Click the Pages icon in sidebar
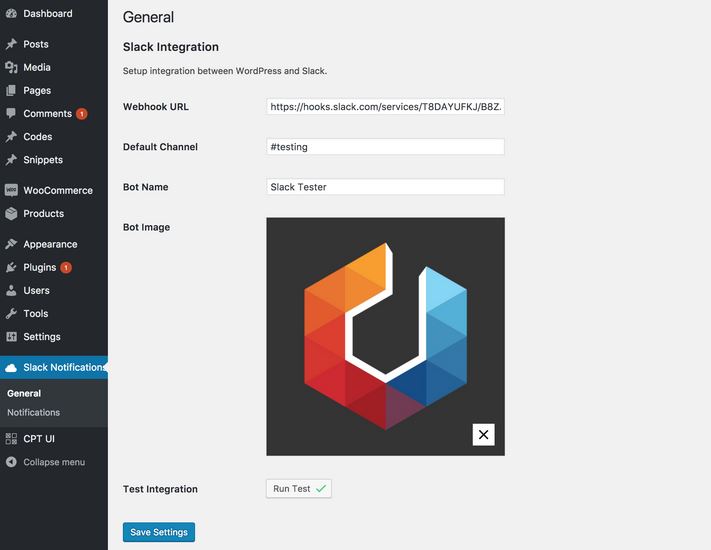 (x=11, y=90)
